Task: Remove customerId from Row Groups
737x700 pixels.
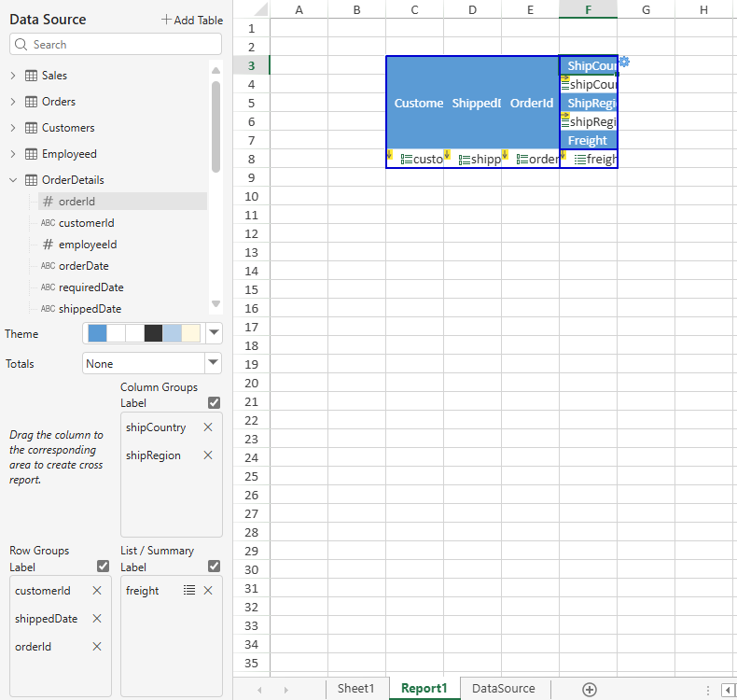Action: [97, 591]
